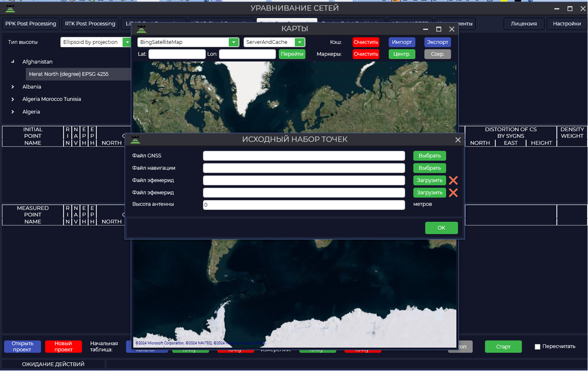Click the Кэш Очистить button
588x371 pixels.
(366, 42)
